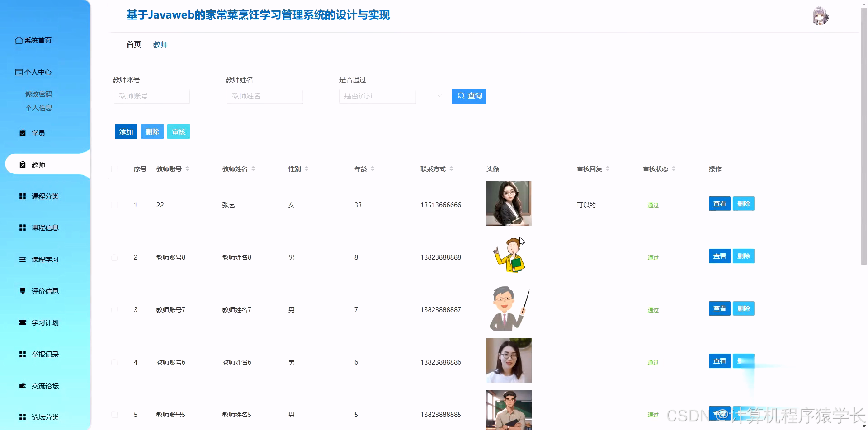Select the 评价信息 sidebar icon
The height and width of the screenshot is (430, 868).
pyautogui.click(x=22, y=291)
